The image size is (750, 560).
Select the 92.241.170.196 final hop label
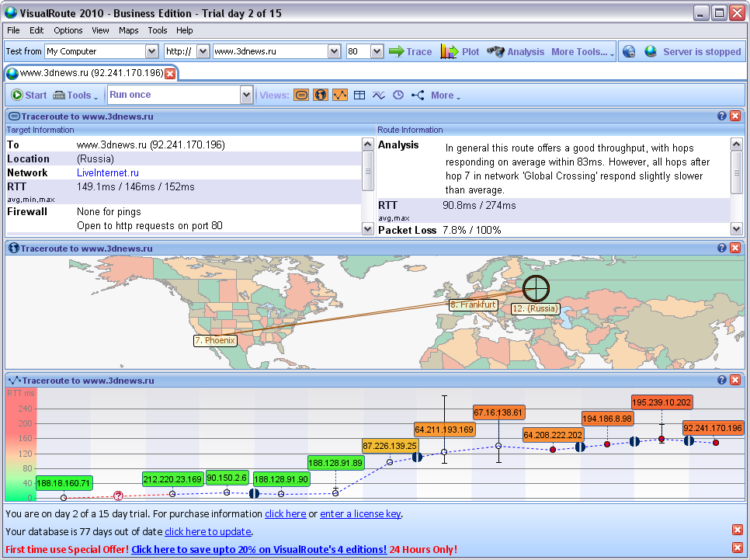coord(713,428)
